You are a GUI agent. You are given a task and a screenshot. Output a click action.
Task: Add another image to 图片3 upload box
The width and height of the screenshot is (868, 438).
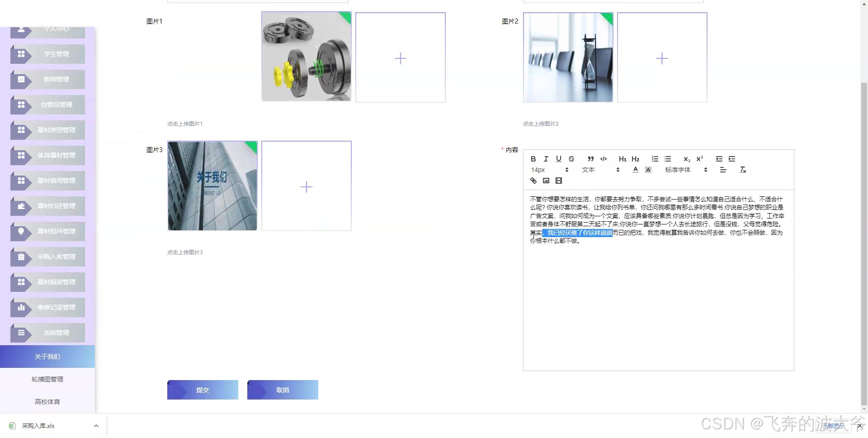coord(307,186)
